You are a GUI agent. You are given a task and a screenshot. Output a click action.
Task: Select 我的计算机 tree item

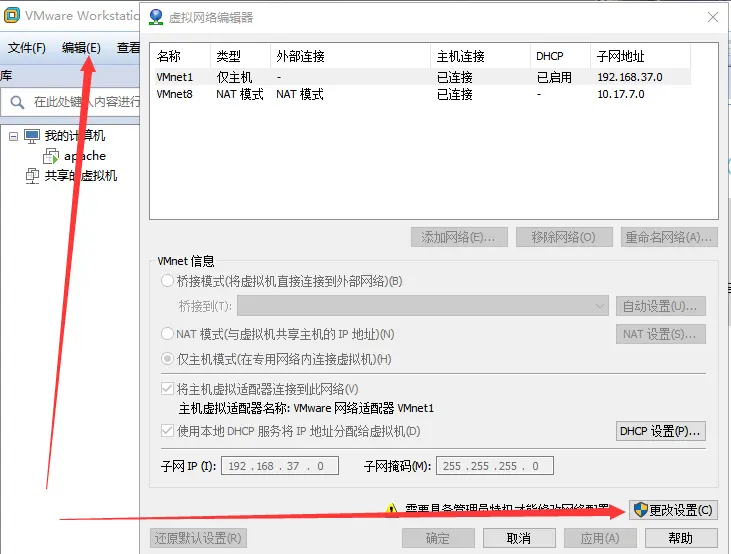pos(75,136)
